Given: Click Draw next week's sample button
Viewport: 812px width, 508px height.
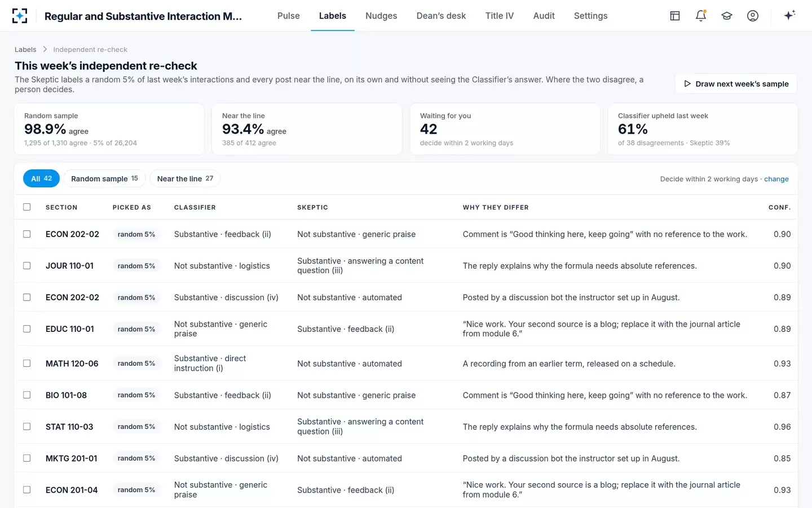Looking at the screenshot, I should click(736, 84).
